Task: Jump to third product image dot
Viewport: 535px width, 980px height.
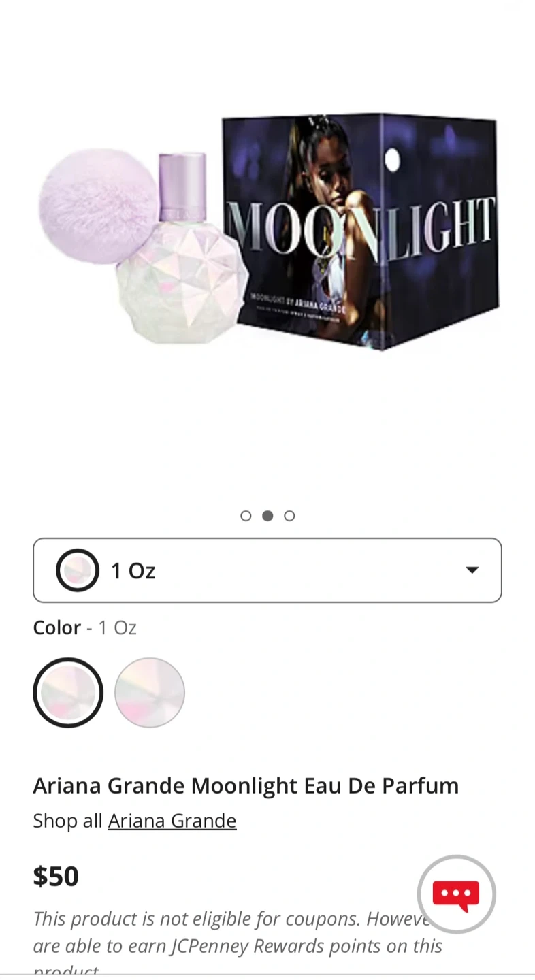Action: [289, 516]
